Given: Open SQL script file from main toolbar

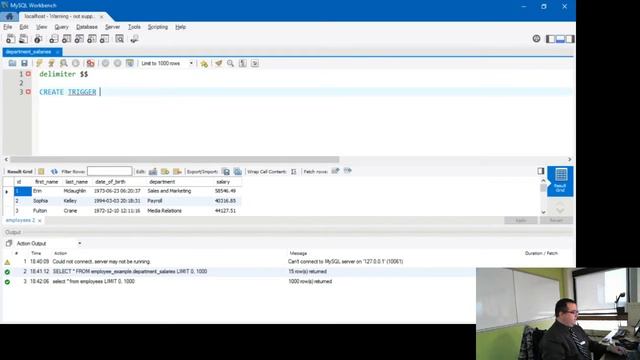Looking at the screenshot, I should 24,39.
